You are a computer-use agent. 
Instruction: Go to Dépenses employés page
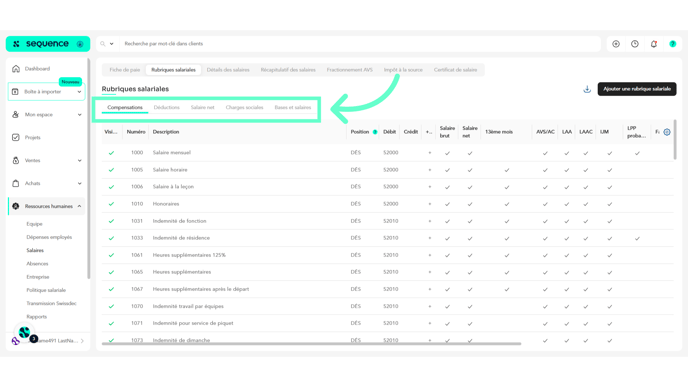click(x=49, y=237)
